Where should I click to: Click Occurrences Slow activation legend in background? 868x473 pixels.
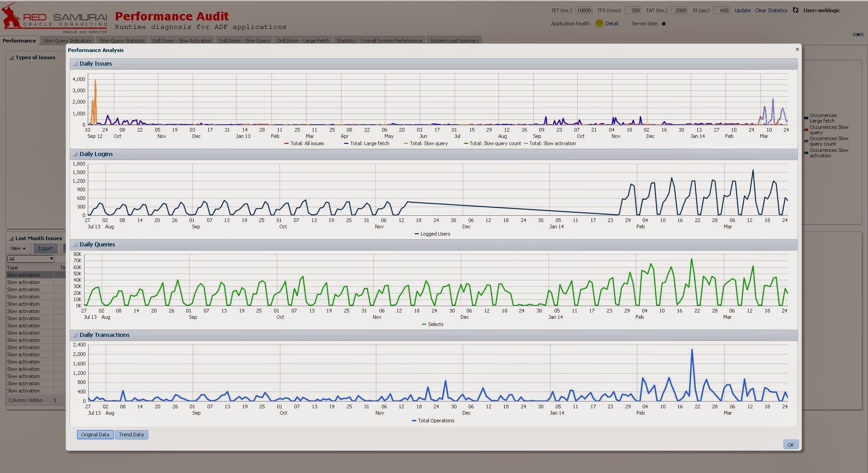point(826,153)
